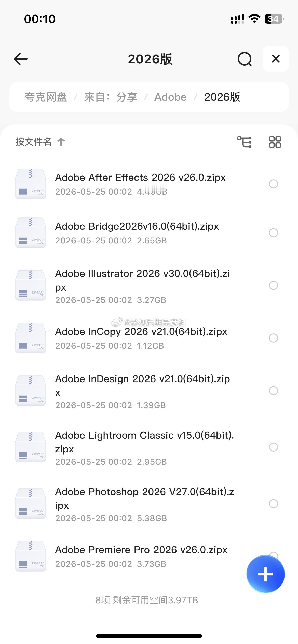
Task: Open the Photoshop 2026 archive icon
Action: click(31, 503)
